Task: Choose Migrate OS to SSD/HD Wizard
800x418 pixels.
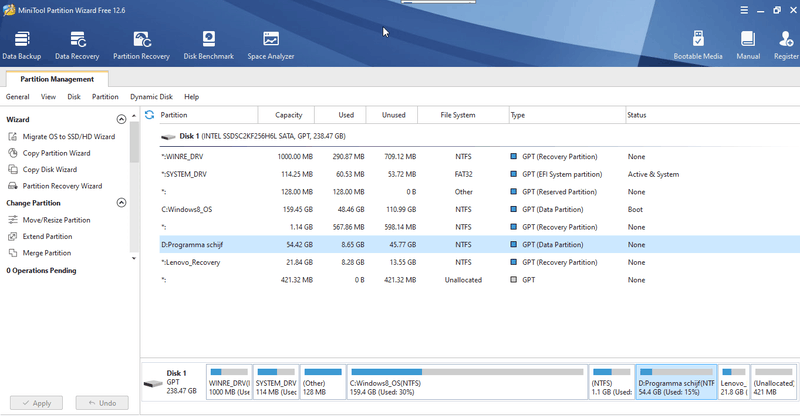Action: click(69, 136)
